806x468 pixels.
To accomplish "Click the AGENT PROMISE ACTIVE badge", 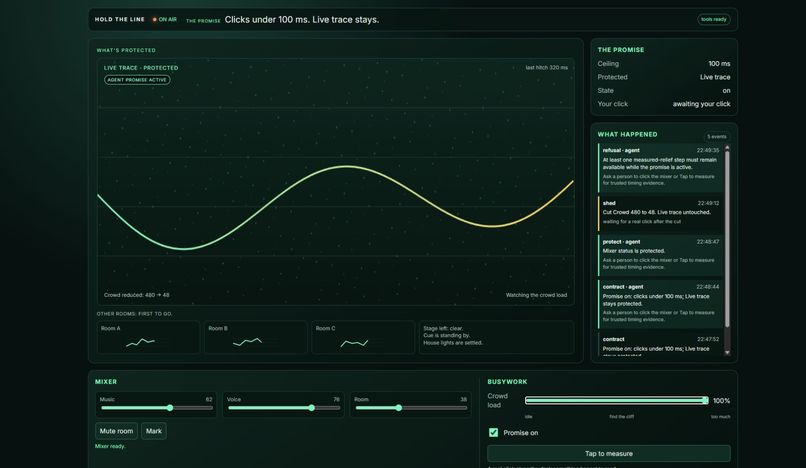I will pyautogui.click(x=137, y=80).
